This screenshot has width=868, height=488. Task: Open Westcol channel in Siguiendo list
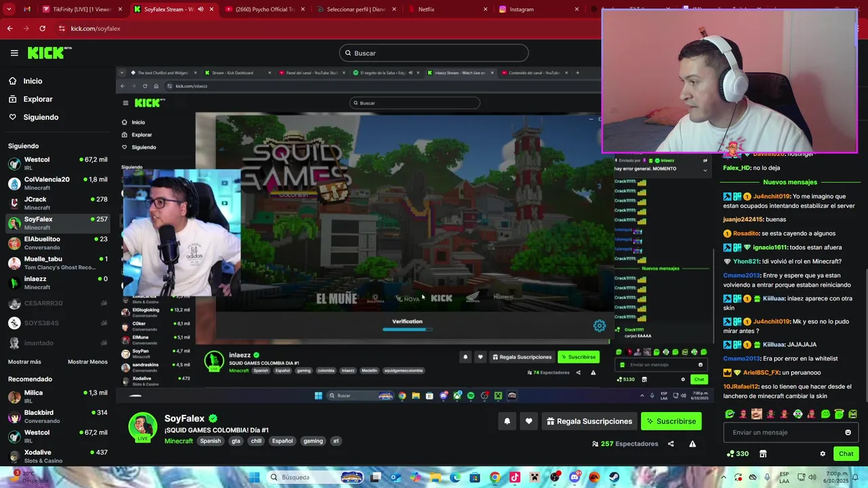[x=58, y=163]
